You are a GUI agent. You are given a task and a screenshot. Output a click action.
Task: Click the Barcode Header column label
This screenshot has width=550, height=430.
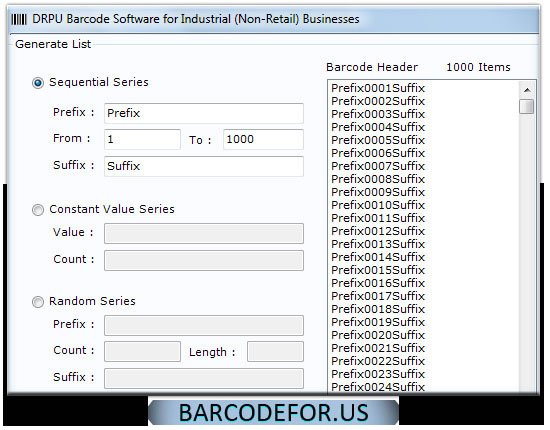(x=372, y=67)
